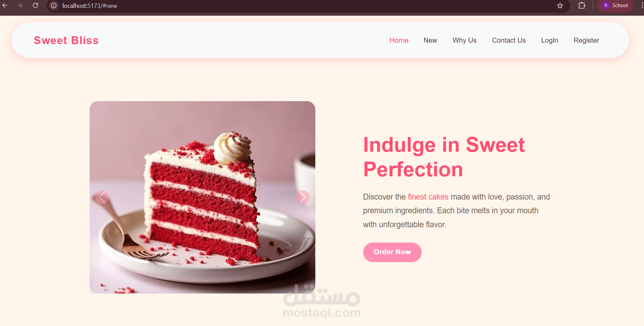Click the red velvet cake image
Screen dimensions: 644x326
tap(202, 197)
